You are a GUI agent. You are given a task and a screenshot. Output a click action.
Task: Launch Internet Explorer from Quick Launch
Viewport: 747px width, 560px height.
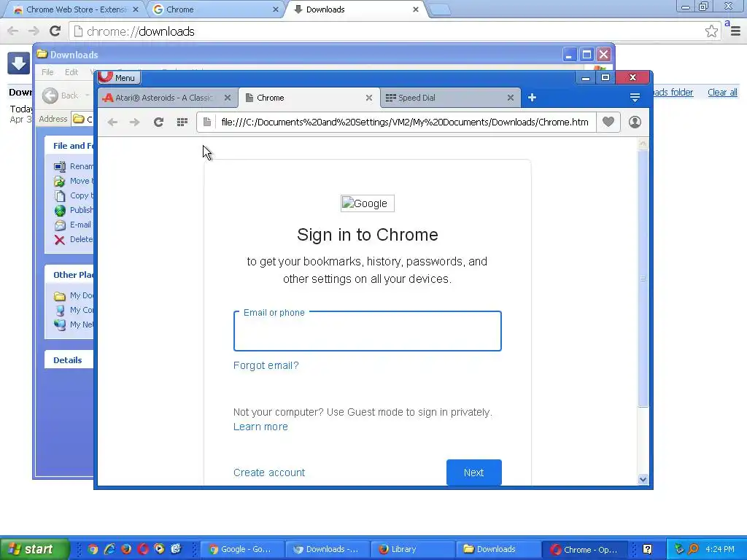pos(109,549)
